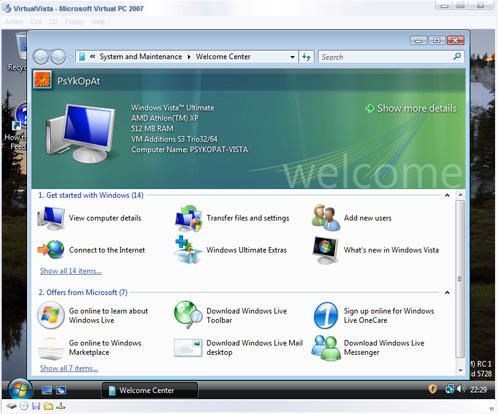This screenshot has height=414, width=498.
Task: Click Show all 7 items link
Action: click(69, 368)
